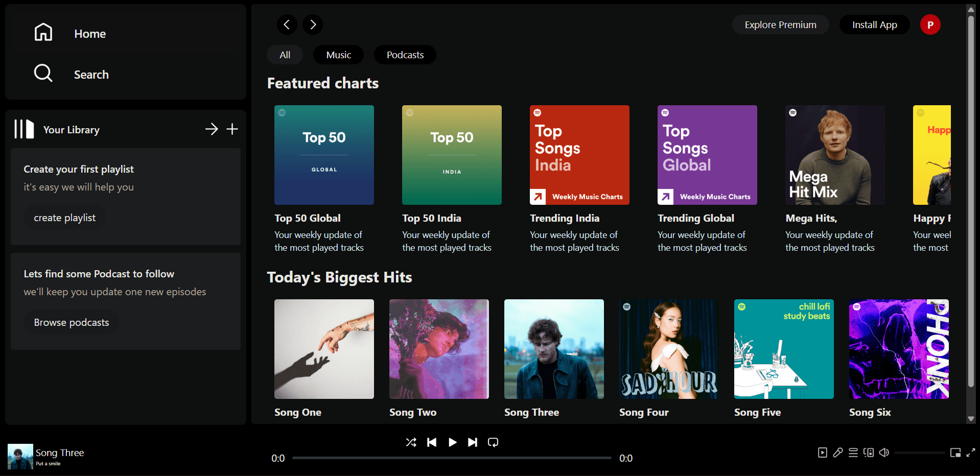Click the plus icon in Your Library

coord(232,129)
